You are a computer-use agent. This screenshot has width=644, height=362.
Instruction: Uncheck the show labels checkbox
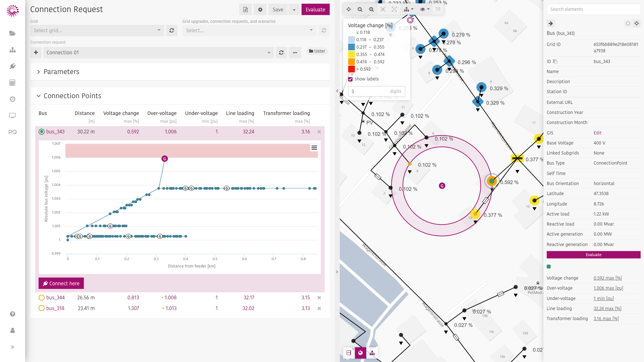pyautogui.click(x=351, y=79)
